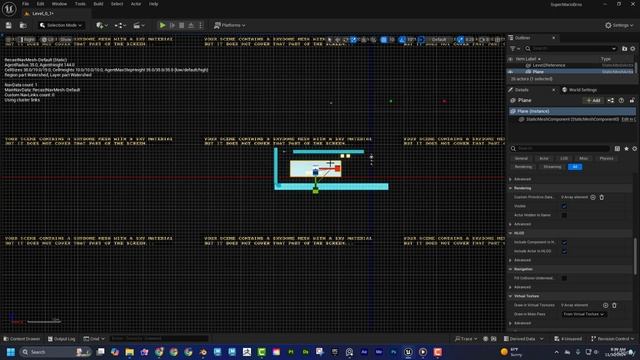The height and width of the screenshot is (360, 640).
Task: Select the Plane (Instance) component row
Action: click(x=572, y=111)
